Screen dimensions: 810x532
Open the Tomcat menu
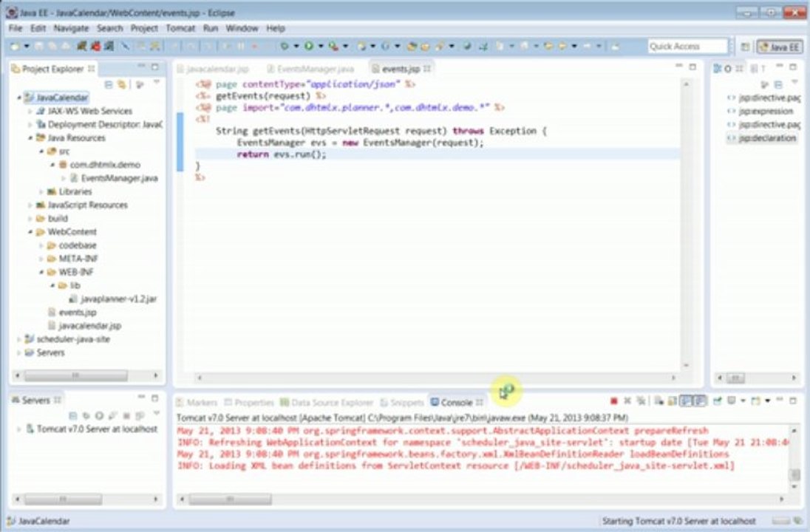click(180, 28)
